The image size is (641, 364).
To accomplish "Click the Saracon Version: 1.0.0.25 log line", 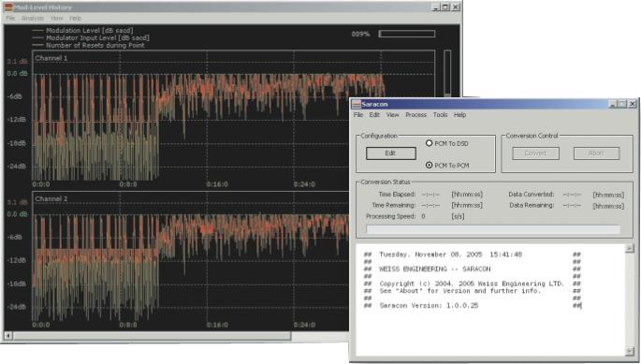I will coord(429,305).
